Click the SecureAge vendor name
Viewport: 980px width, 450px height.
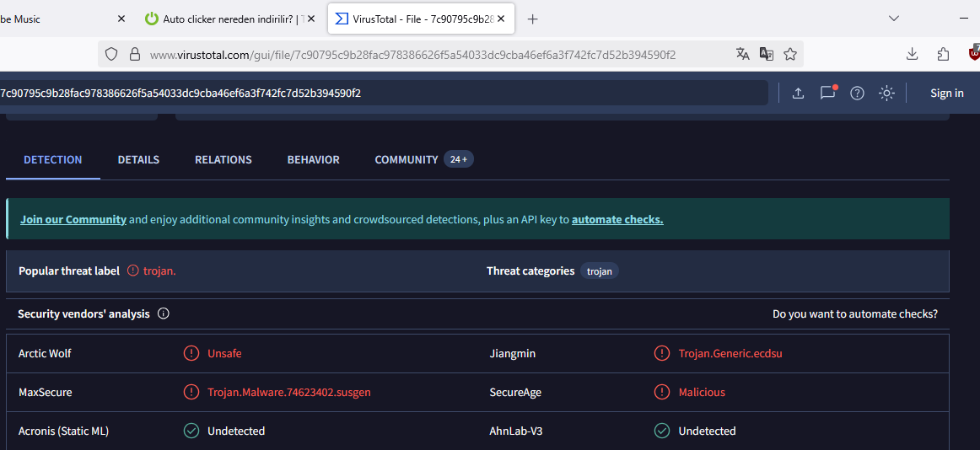pos(515,392)
